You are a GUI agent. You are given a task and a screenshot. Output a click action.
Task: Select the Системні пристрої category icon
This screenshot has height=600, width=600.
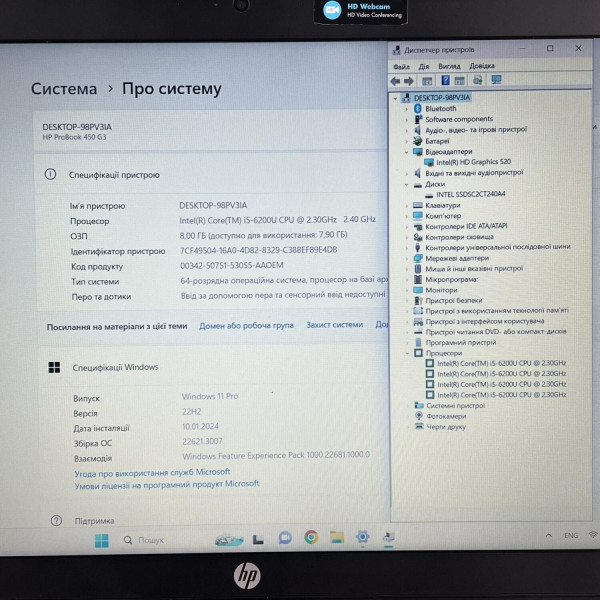(419, 405)
